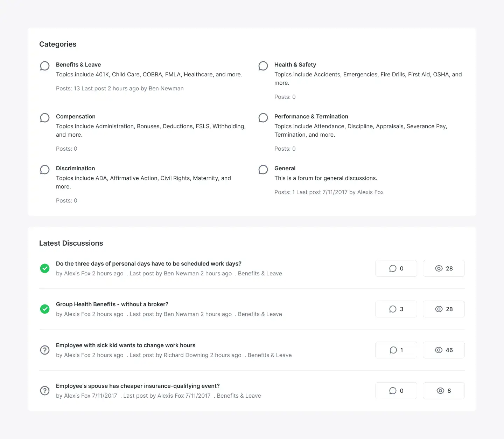Open Group Health Benefits without a broker thread
This screenshot has height=439, width=504.
(x=112, y=304)
